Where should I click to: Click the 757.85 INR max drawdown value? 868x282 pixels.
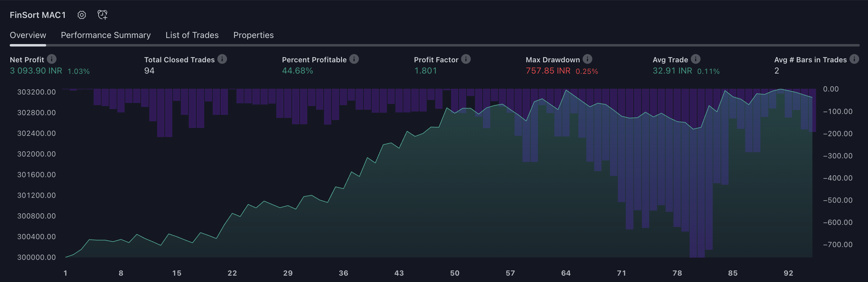[548, 71]
